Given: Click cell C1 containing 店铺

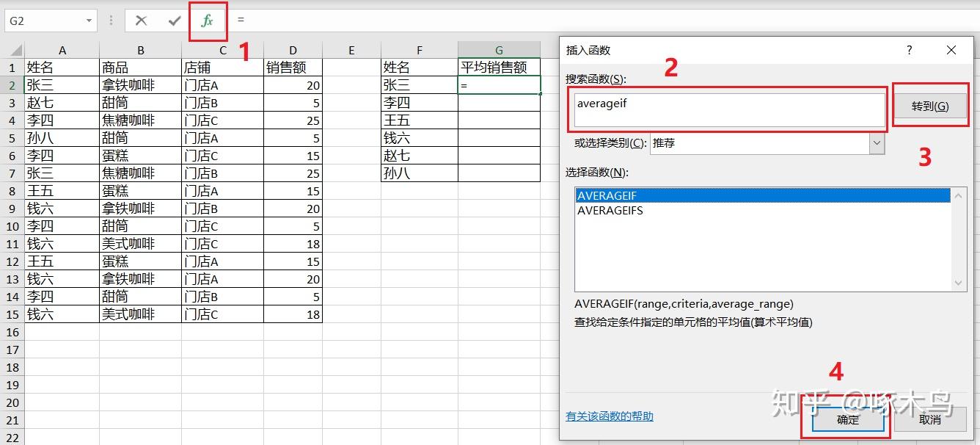Looking at the screenshot, I should [223, 68].
